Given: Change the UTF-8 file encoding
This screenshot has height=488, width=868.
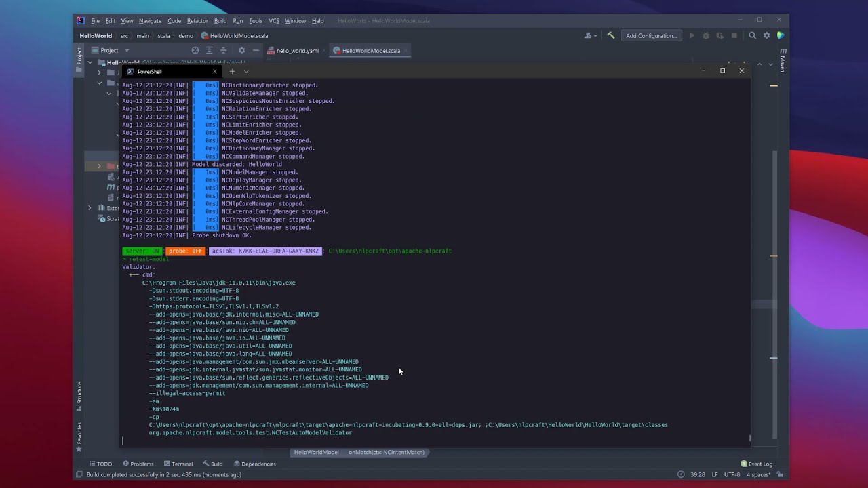Looking at the screenshot, I should tap(732, 474).
